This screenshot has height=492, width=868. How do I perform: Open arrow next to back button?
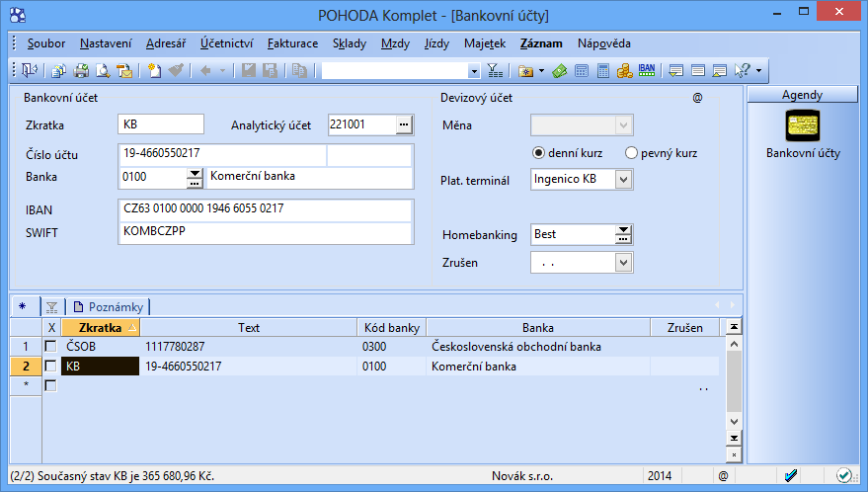[222, 71]
